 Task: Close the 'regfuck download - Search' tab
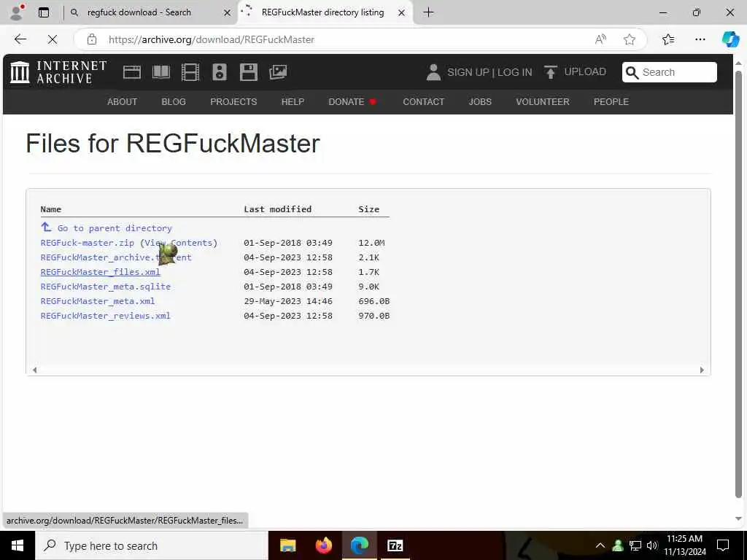228,13
